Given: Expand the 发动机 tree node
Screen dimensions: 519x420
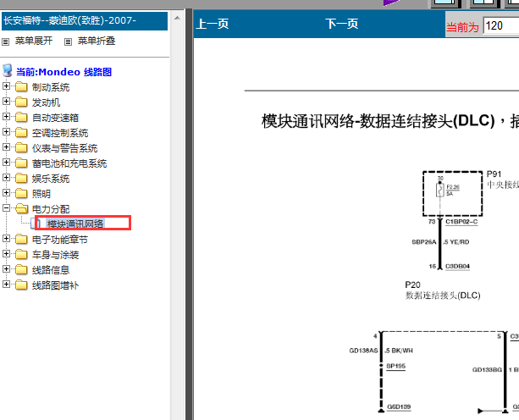Looking at the screenshot, I should (x=6, y=102).
